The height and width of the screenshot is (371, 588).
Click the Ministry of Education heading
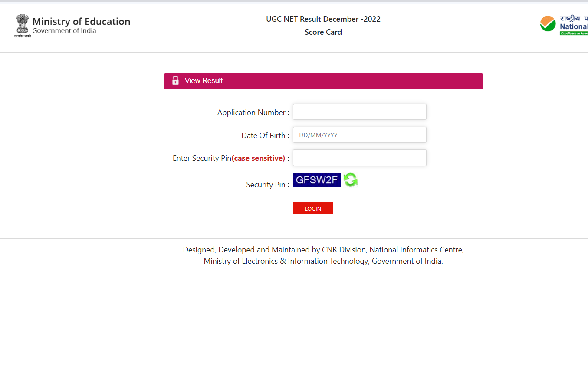(x=81, y=21)
